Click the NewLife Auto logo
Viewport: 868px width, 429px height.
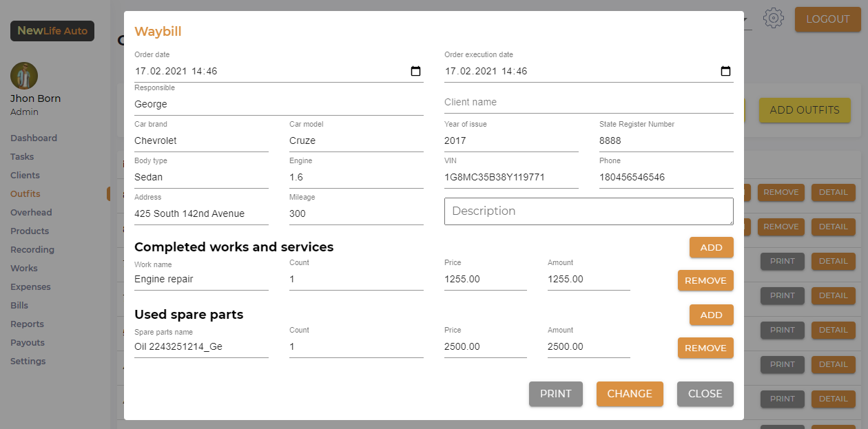pyautogui.click(x=52, y=31)
